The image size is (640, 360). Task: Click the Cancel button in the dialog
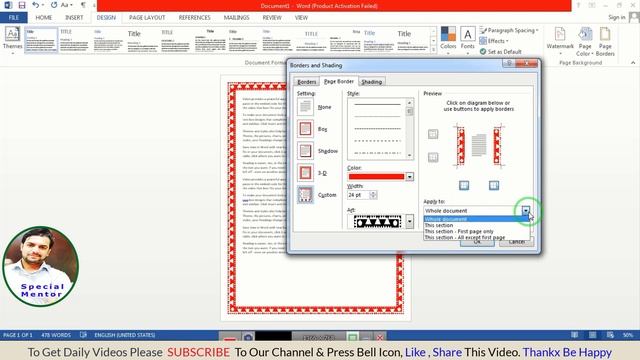pos(517,242)
